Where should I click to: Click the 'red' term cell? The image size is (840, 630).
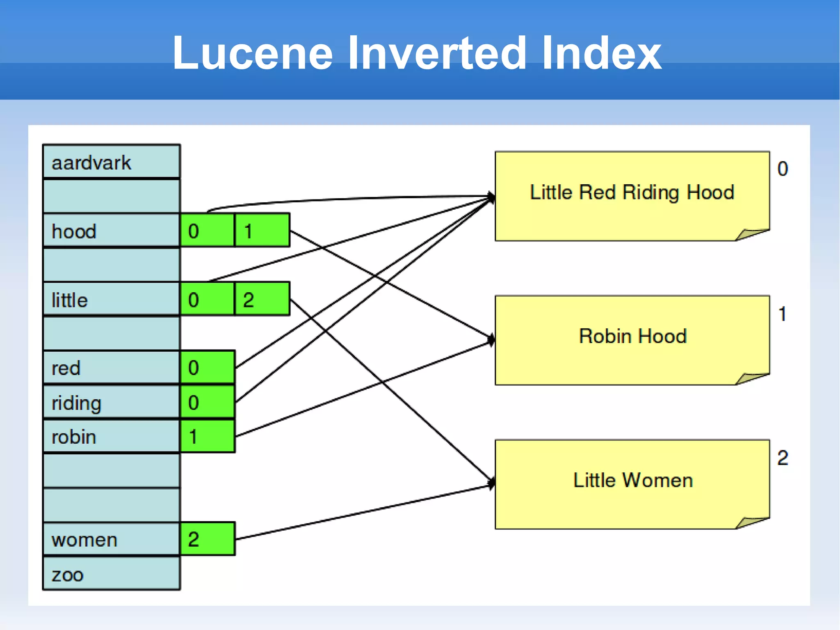[x=111, y=367]
